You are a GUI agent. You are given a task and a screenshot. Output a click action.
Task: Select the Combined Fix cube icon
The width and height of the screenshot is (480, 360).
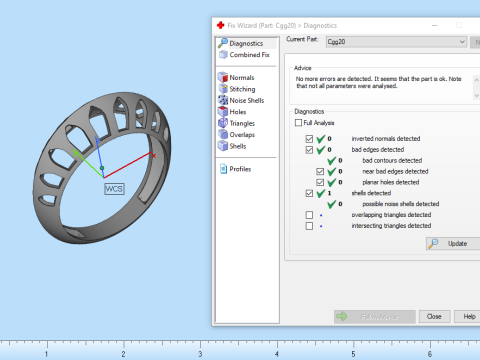[223, 54]
